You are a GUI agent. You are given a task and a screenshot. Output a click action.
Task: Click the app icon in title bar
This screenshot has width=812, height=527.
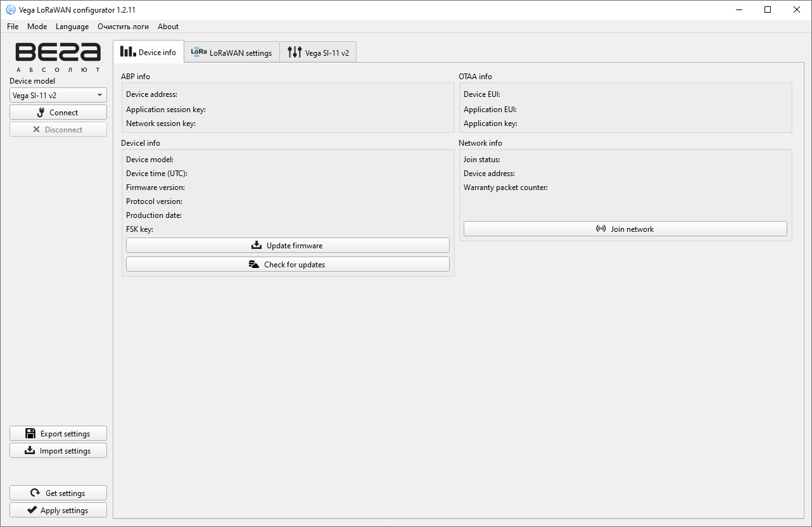click(10, 10)
